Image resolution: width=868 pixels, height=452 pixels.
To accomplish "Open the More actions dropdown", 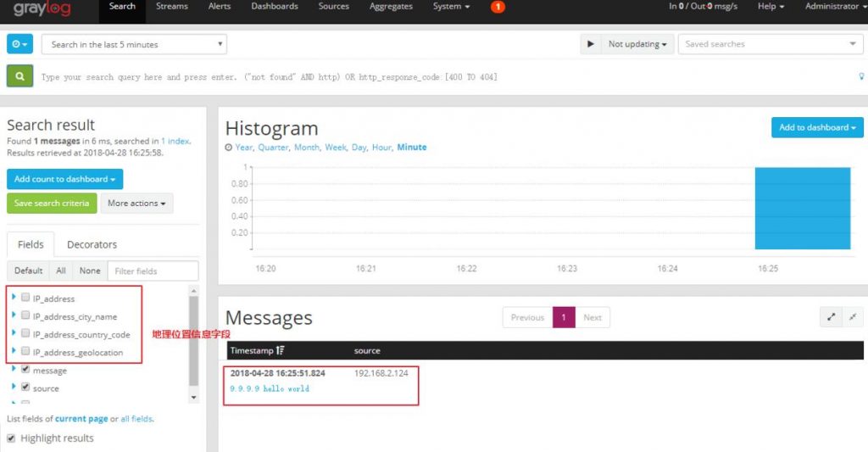I will (136, 204).
